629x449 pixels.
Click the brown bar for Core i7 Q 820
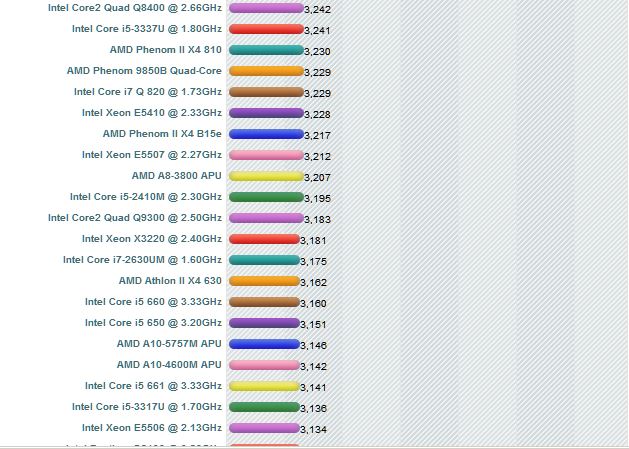266,92
